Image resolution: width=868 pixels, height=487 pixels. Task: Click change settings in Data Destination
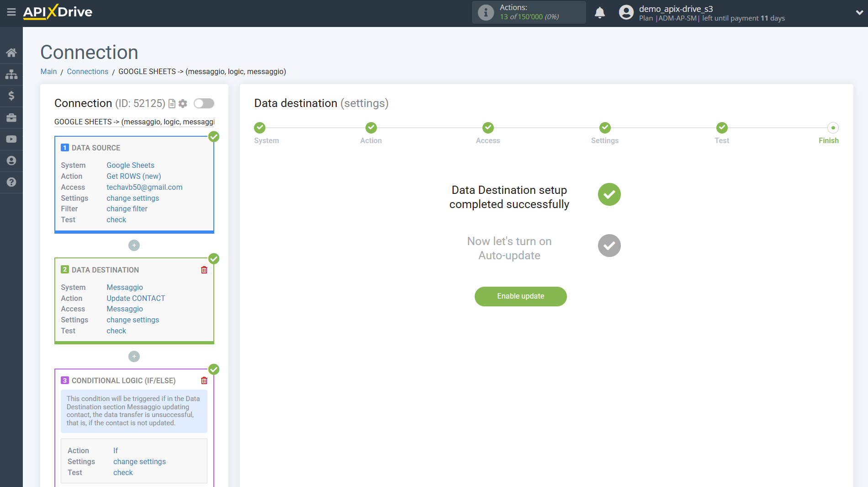click(132, 320)
